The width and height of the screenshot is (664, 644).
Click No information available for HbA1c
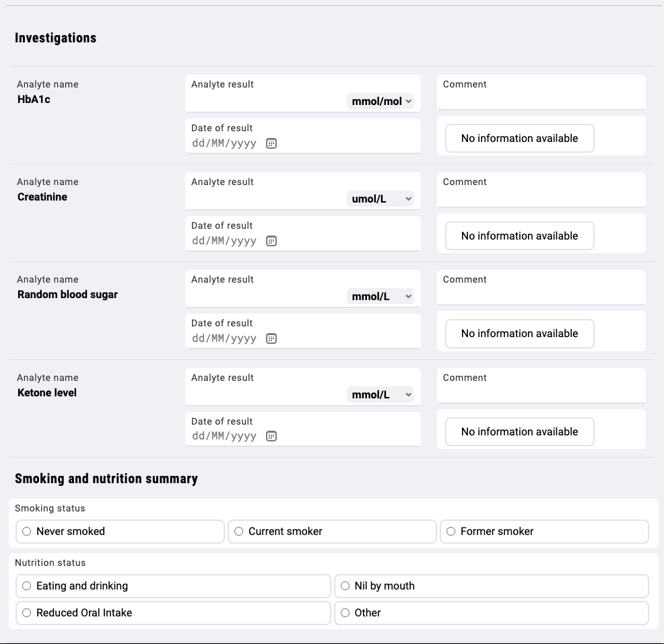pyautogui.click(x=519, y=138)
